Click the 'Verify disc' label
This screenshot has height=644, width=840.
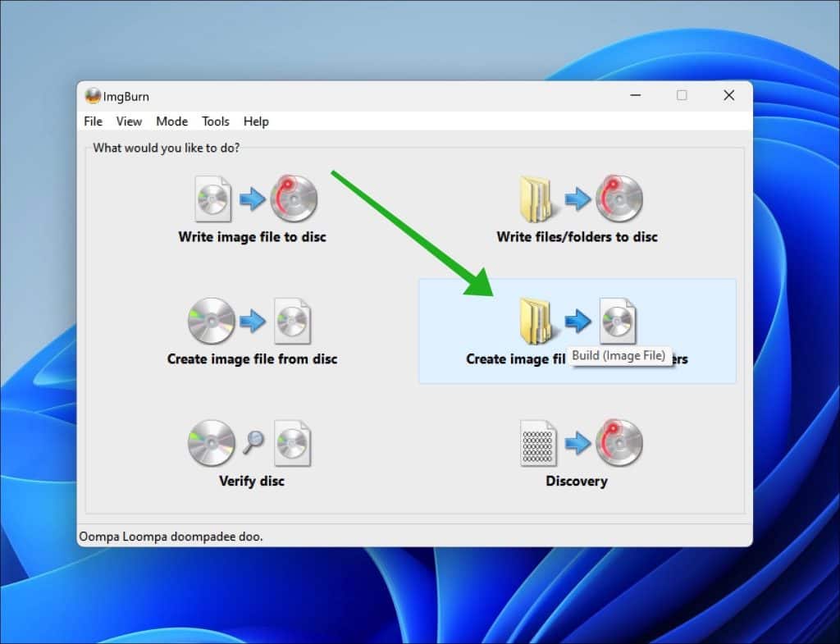coord(252,481)
